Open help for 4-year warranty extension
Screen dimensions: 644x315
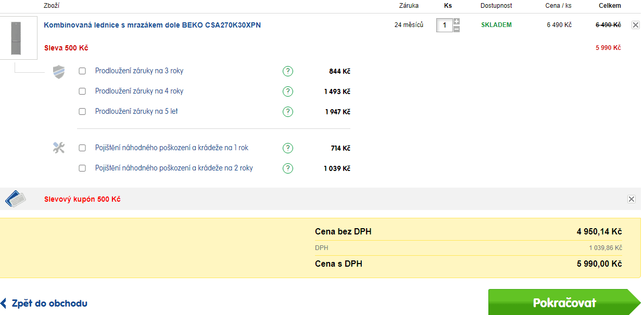coord(288,91)
